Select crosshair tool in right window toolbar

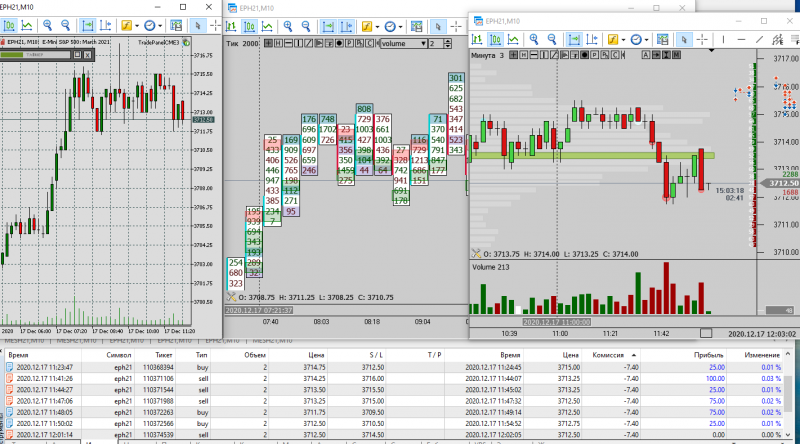pyautogui.click(x=702, y=39)
